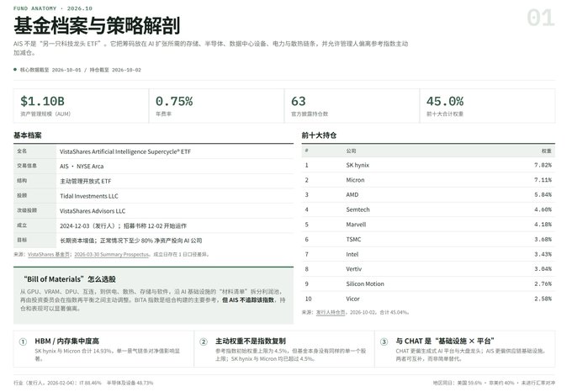Click the circled number 3 beside 与 CHAT heading

[384, 342]
